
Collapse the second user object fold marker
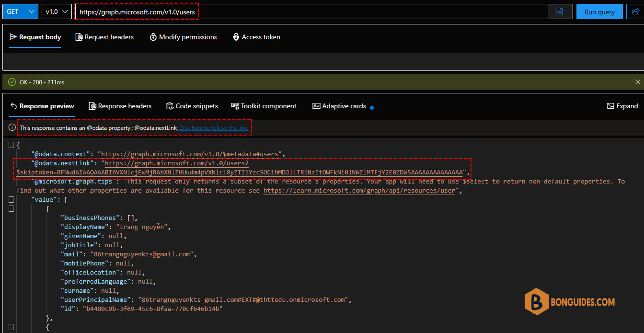pyautogui.click(x=11, y=327)
